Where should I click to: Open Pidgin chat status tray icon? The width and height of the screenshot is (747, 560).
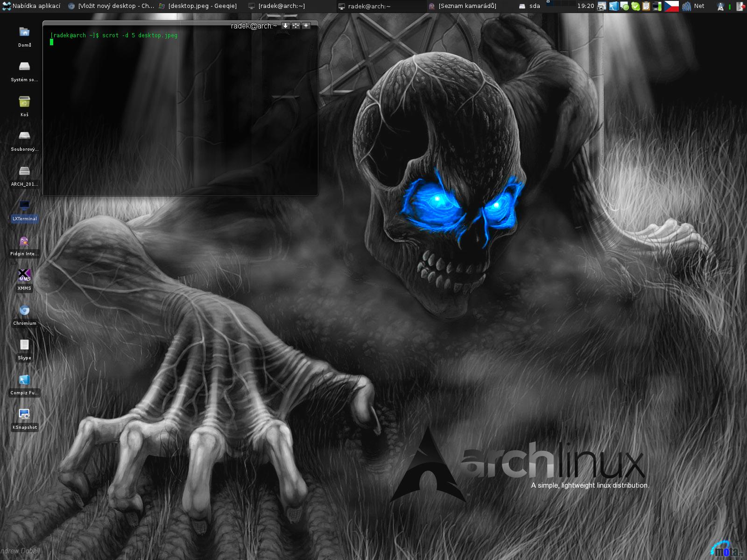[x=624, y=6]
